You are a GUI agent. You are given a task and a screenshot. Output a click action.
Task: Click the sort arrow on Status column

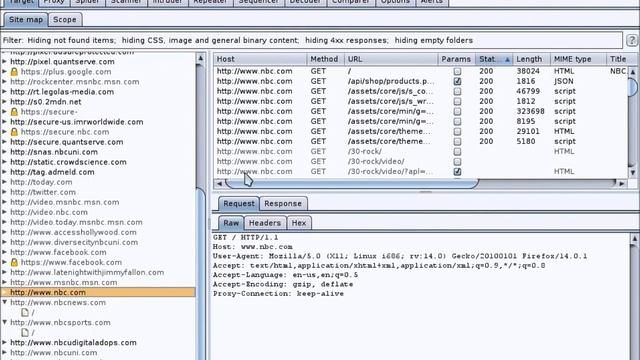click(x=507, y=60)
